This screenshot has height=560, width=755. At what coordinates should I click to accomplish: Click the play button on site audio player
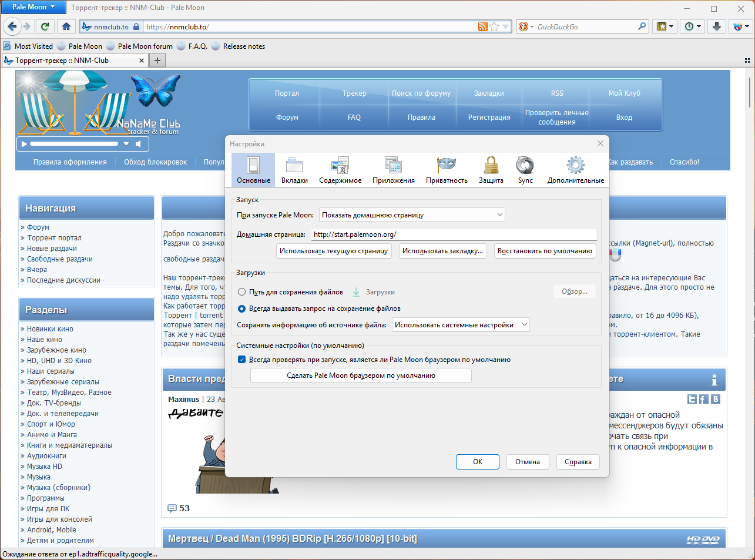pos(24,143)
